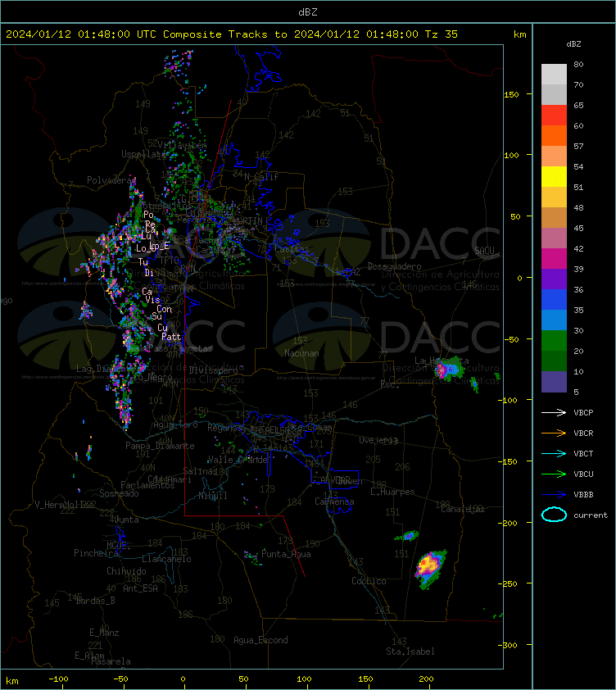Viewport: 616px width, 690px height.
Task: Select the red 60-65 dBZ swatch
Action: [x=554, y=116]
